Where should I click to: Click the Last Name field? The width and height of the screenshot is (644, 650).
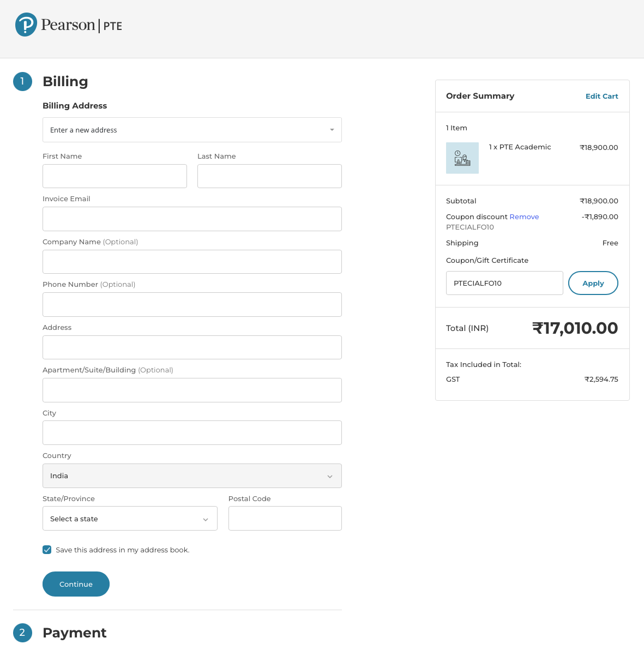[x=269, y=176]
